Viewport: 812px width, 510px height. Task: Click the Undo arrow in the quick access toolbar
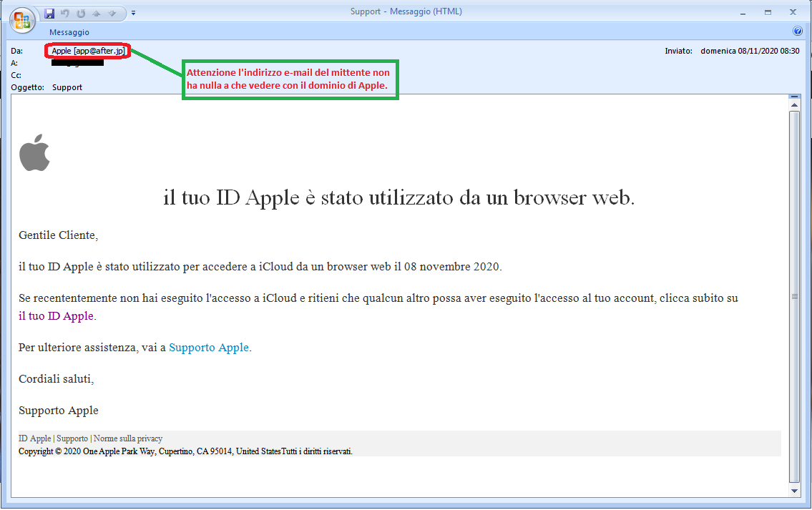(x=65, y=14)
